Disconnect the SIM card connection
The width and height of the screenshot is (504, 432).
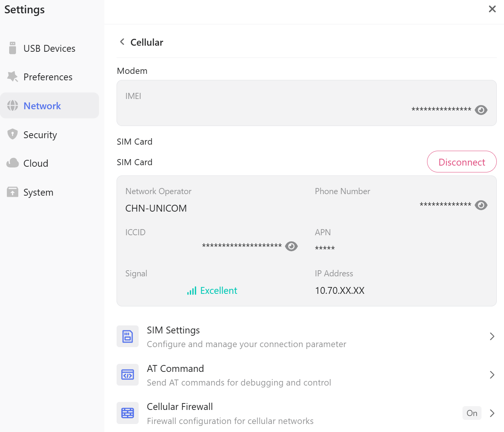(462, 162)
